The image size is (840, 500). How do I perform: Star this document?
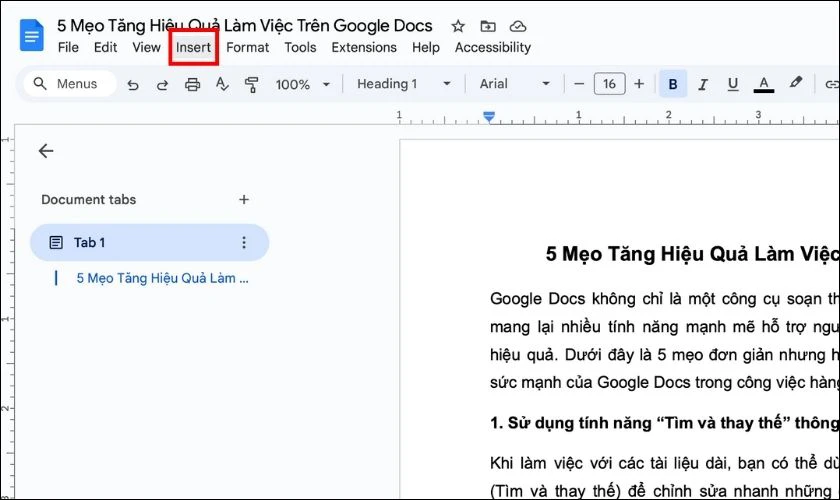458,26
